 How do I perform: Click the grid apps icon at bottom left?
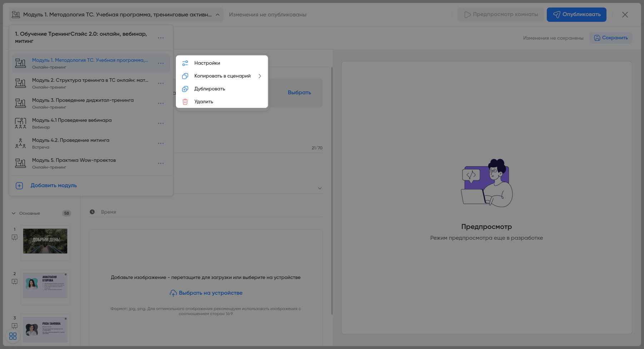point(13,336)
